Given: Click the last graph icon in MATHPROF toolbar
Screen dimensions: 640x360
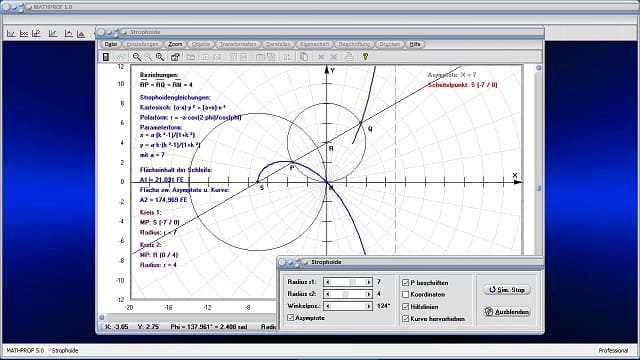Looking at the screenshot, I should (x=81, y=34).
